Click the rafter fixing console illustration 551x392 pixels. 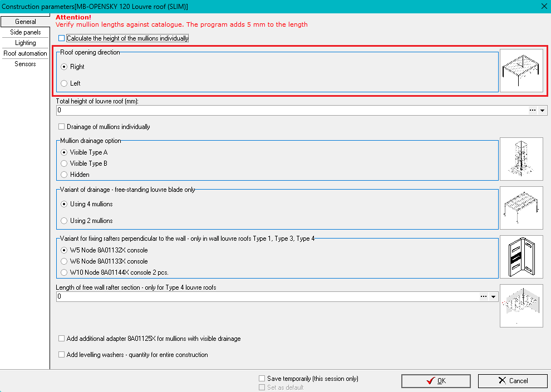click(521, 257)
